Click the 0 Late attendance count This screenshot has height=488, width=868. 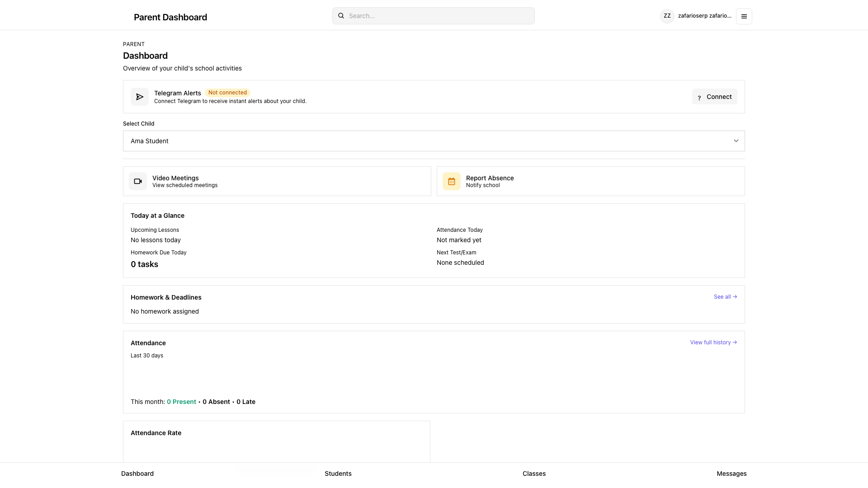tap(246, 402)
